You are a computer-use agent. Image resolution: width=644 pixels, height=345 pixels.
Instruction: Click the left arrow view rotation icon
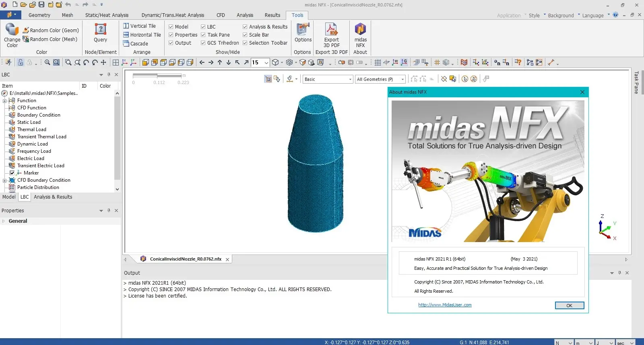tap(202, 62)
